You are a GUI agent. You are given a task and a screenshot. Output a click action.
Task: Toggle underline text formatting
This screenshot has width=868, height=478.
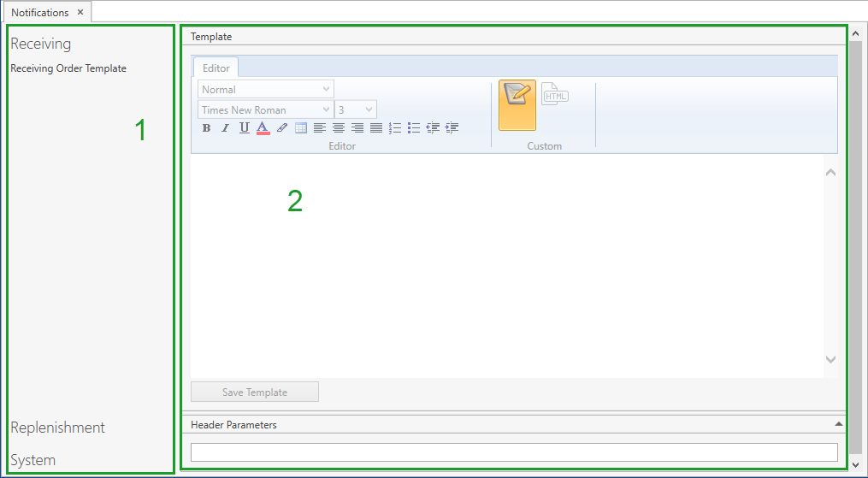pyautogui.click(x=244, y=128)
